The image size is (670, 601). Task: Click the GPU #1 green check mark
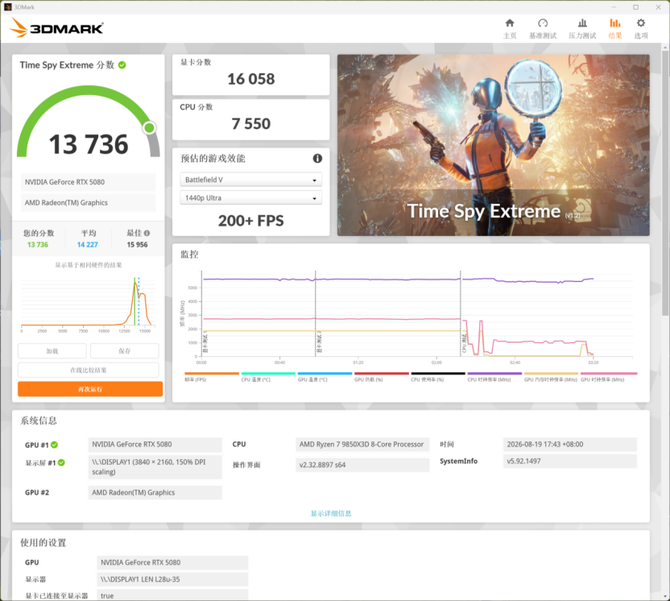click(54, 445)
